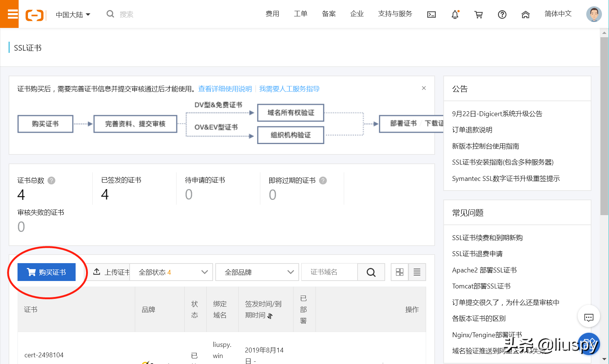Open the Cloud Shell terminal icon
This screenshot has width=609, height=364.
(431, 15)
